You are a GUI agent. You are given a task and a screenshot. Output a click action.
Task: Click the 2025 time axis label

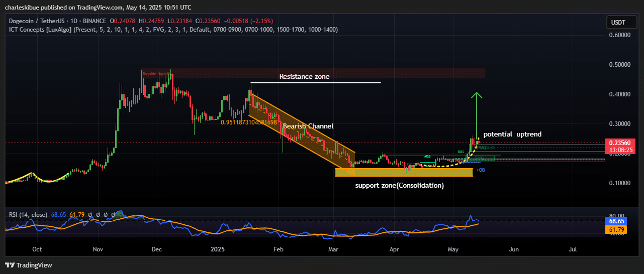pyautogui.click(x=218, y=249)
